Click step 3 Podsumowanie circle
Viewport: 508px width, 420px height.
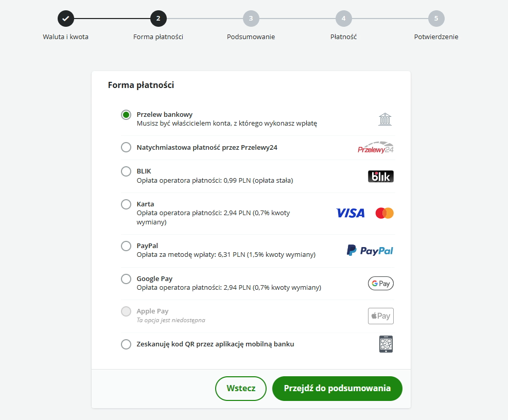(251, 19)
